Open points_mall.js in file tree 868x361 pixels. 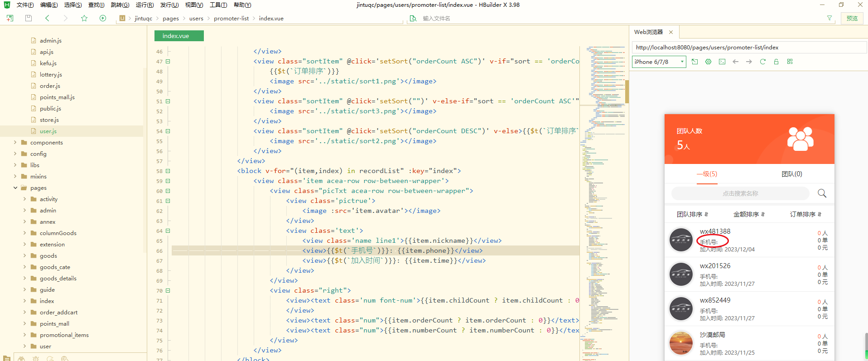57,97
